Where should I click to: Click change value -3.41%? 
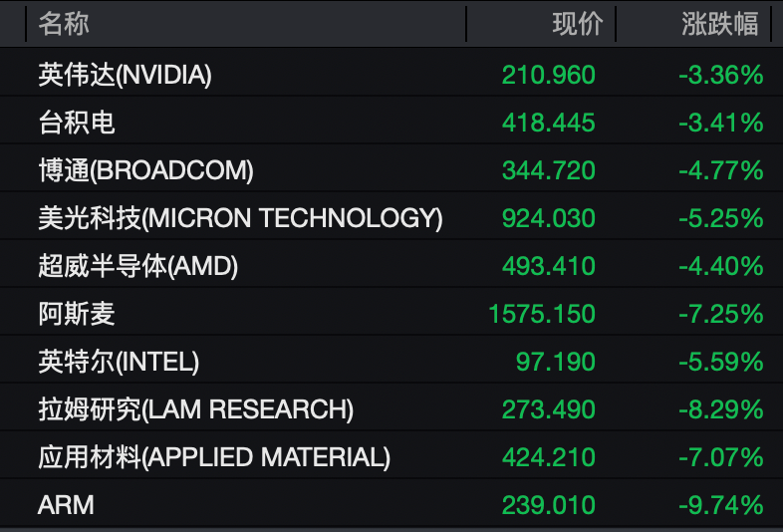(x=721, y=123)
